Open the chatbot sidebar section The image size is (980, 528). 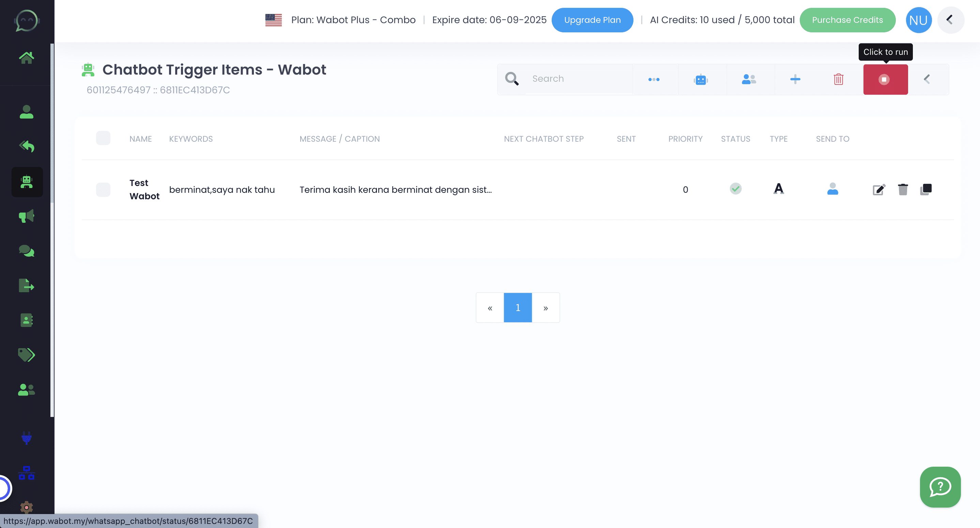[x=27, y=182]
